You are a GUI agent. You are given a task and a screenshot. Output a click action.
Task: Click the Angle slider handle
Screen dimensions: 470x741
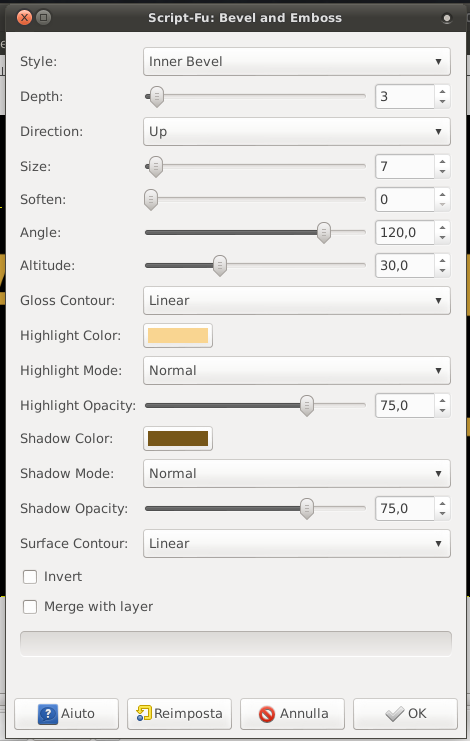click(324, 233)
